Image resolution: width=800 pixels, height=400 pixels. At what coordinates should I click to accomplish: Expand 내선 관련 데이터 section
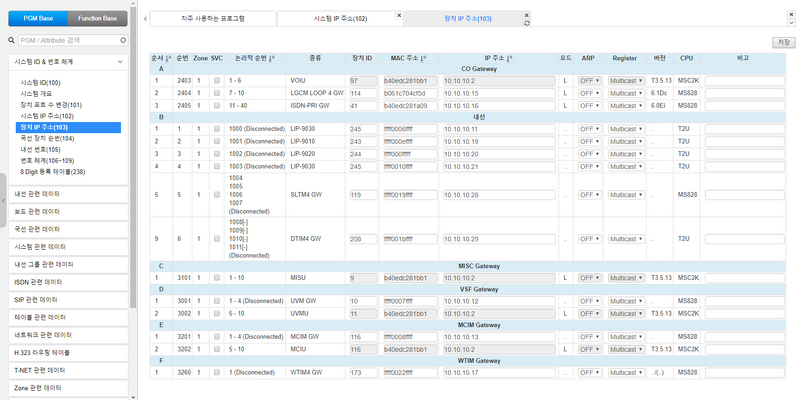pos(68,194)
